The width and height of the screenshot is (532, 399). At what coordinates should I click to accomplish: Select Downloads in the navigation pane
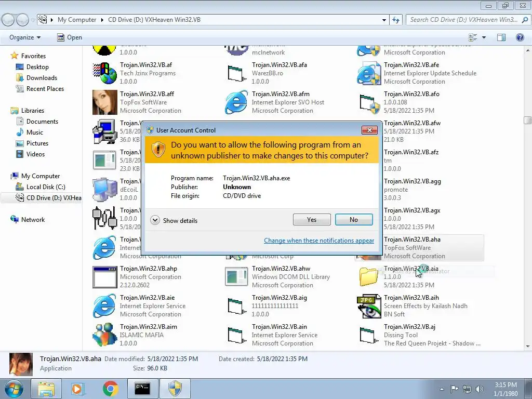(42, 78)
